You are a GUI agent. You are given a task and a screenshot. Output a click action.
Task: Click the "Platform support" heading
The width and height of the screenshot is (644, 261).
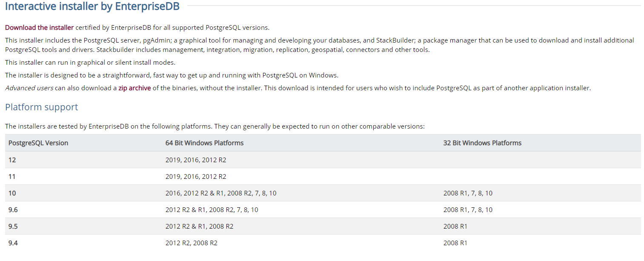(x=42, y=107)
